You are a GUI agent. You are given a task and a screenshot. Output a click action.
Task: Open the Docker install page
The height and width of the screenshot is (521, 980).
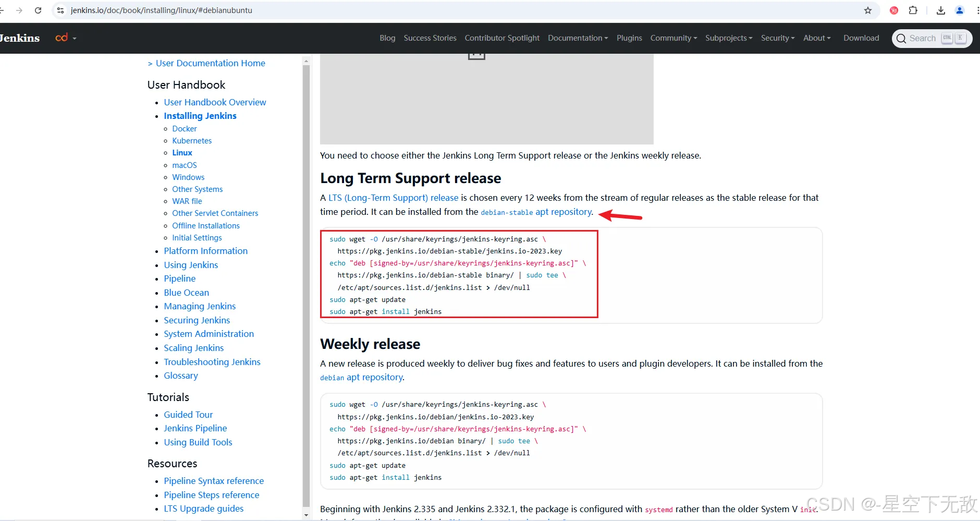[185, 129]
